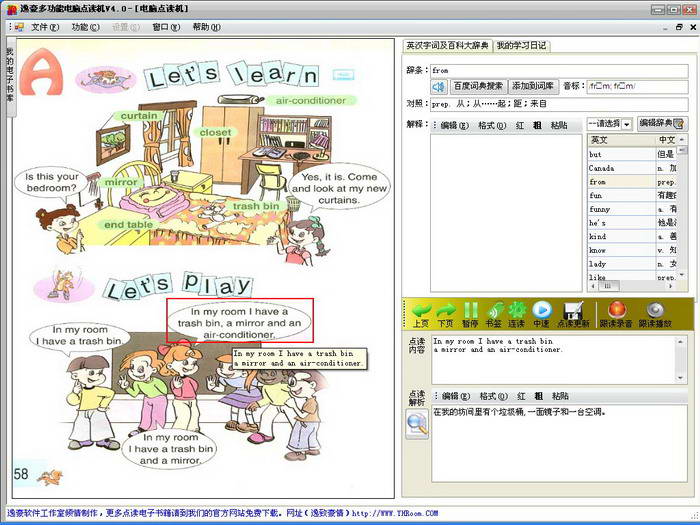Click the "closet" label on the page

point(215,133)
